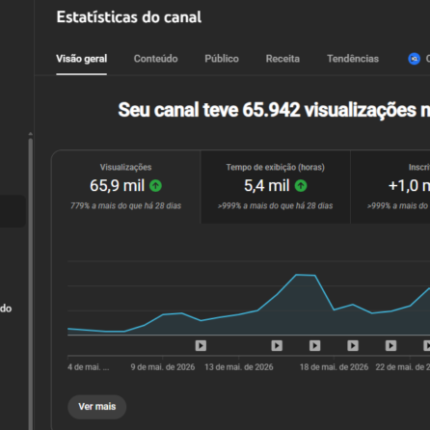Click the Ver mais button

point(97,407)
